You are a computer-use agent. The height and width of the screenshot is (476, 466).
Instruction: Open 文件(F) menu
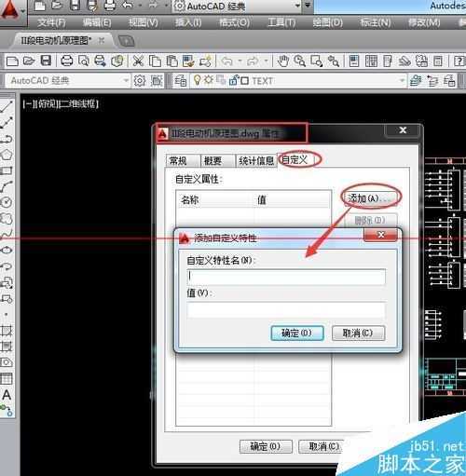coord(51,22)
